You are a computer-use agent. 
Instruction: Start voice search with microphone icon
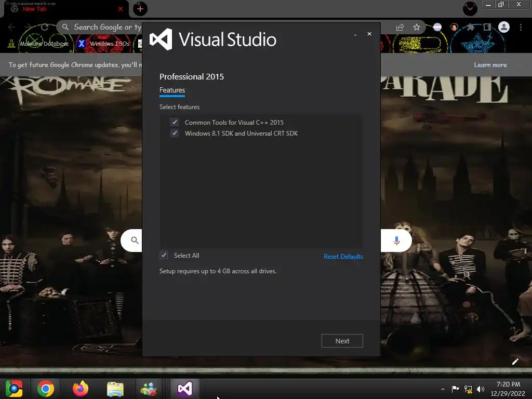(x=396, y=241)
